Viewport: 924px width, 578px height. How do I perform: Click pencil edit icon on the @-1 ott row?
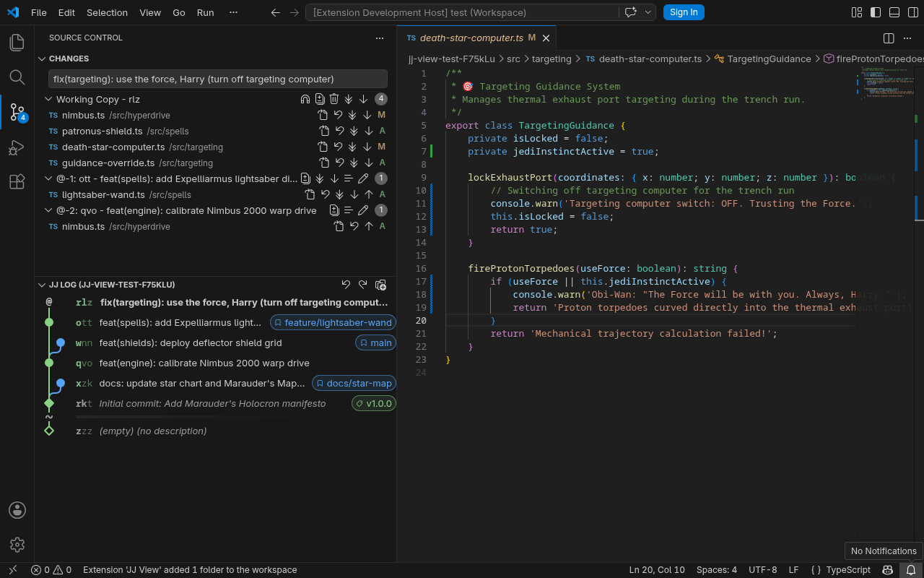pos(363,178)
